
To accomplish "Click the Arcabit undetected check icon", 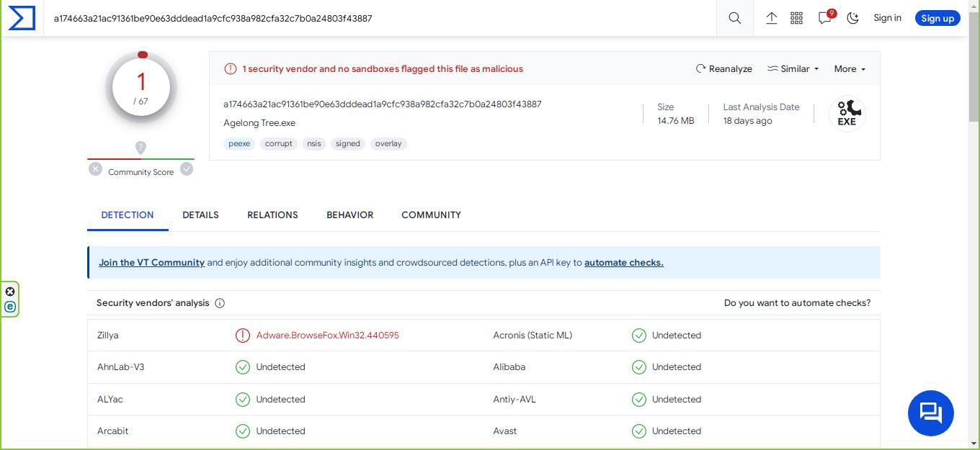I will [243, 431].
